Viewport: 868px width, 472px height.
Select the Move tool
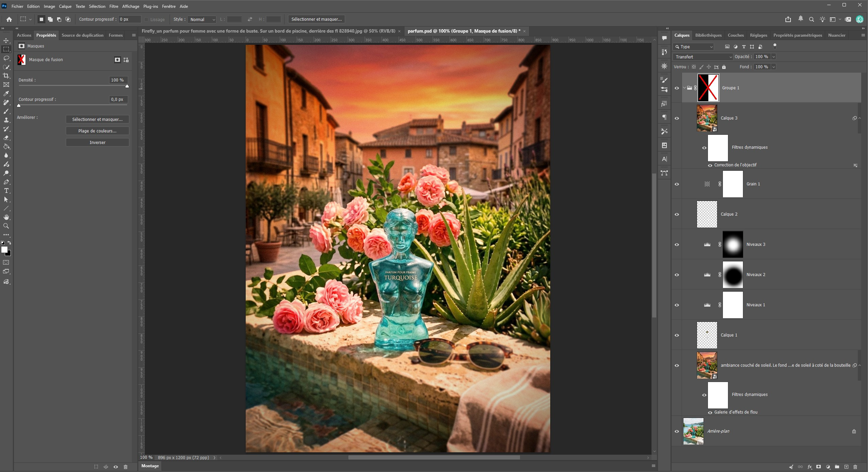pos(6,40)
